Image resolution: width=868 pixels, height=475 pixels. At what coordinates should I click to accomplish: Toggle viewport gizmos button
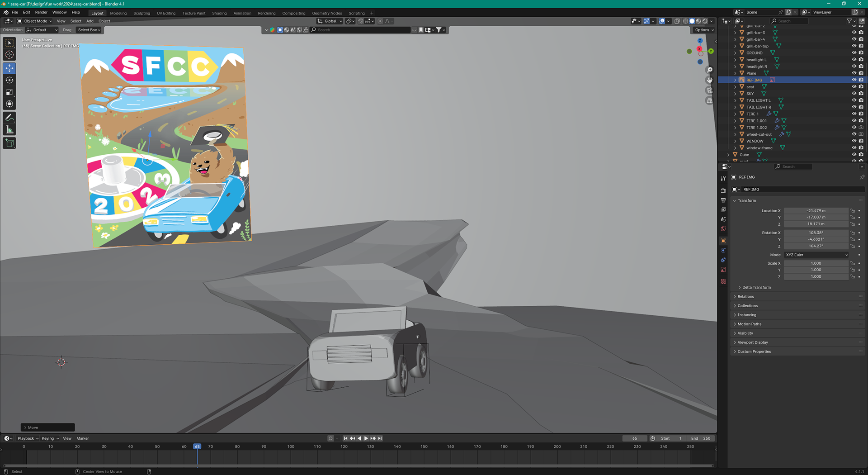(x=646, y=21)
